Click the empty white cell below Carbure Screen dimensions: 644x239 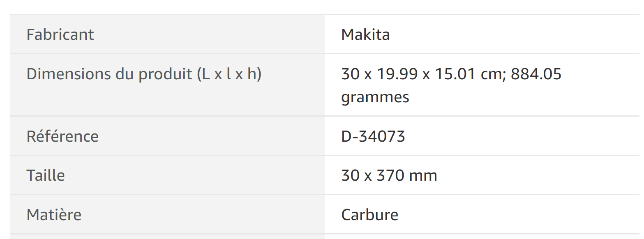tap(482, 237)
